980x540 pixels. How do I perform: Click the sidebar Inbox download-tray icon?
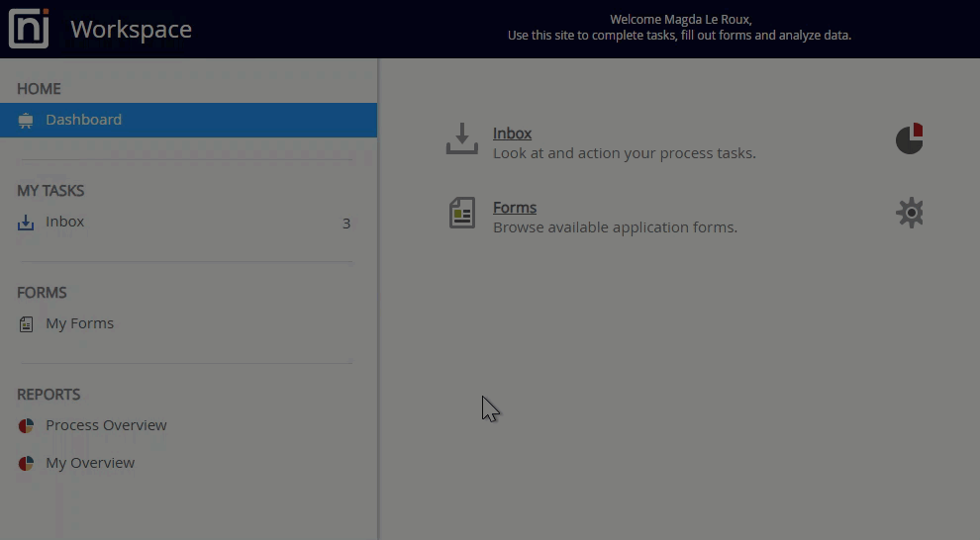click(26, 223)
